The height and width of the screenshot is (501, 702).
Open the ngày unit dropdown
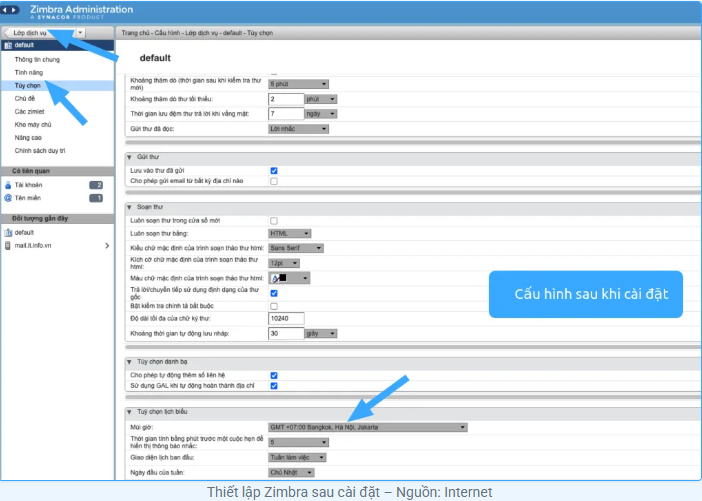coord(321,114)
